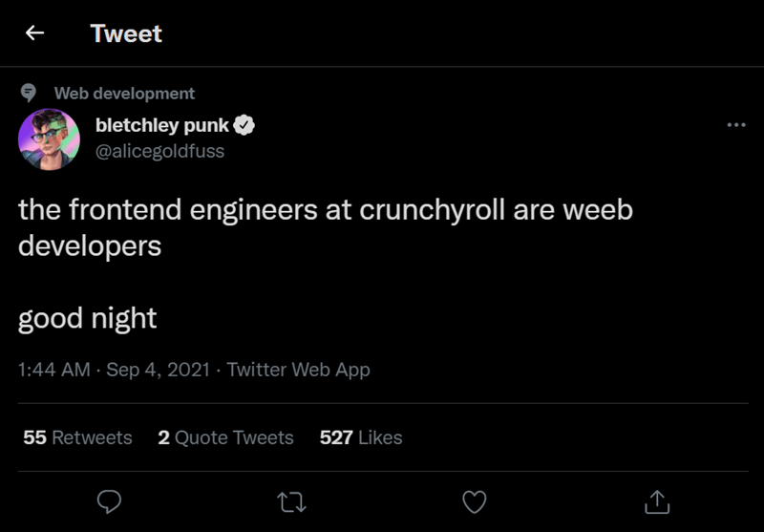Image resolution: width=764 pixels, height=532 pixels.
Task: Reply to the tweet via speech bubble
Action: (110, 500)
